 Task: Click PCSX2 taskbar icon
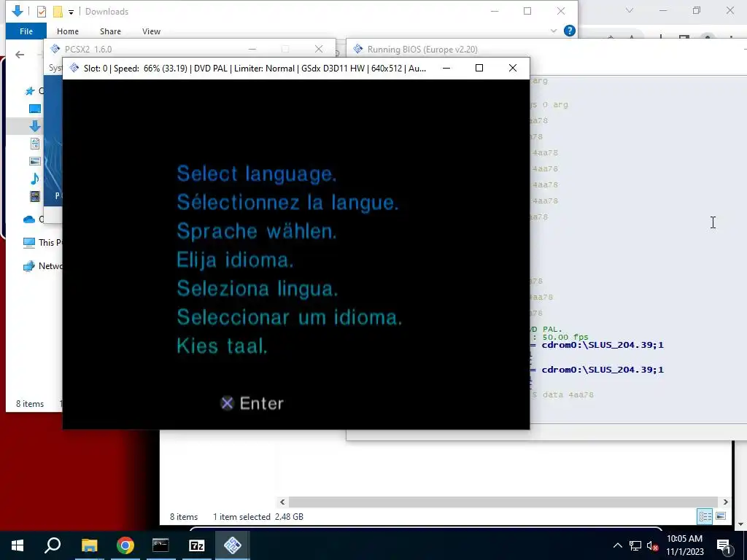233,545
